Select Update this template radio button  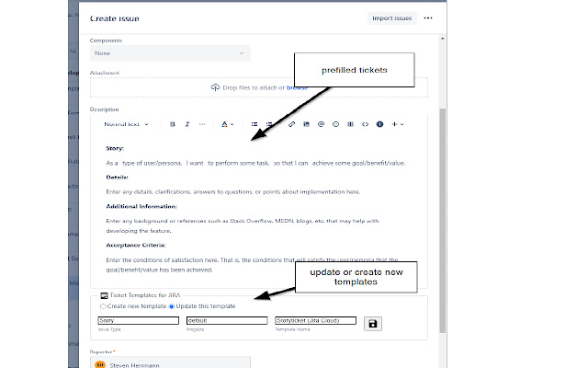[172, 306]
